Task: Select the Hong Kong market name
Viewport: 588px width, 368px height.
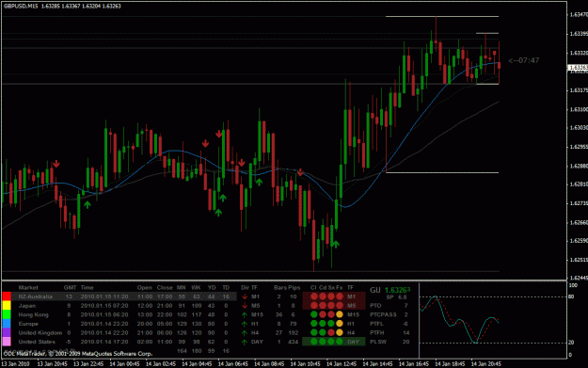Action: (33, 314)
